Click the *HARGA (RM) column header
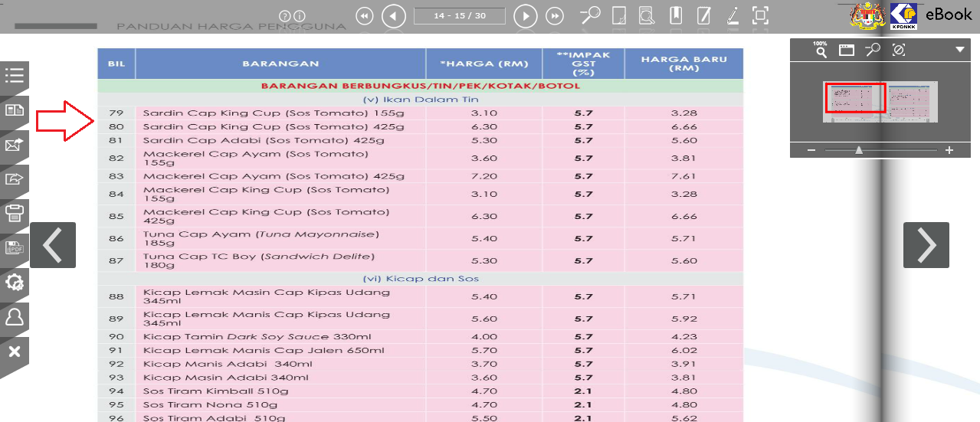 (484, 64)
